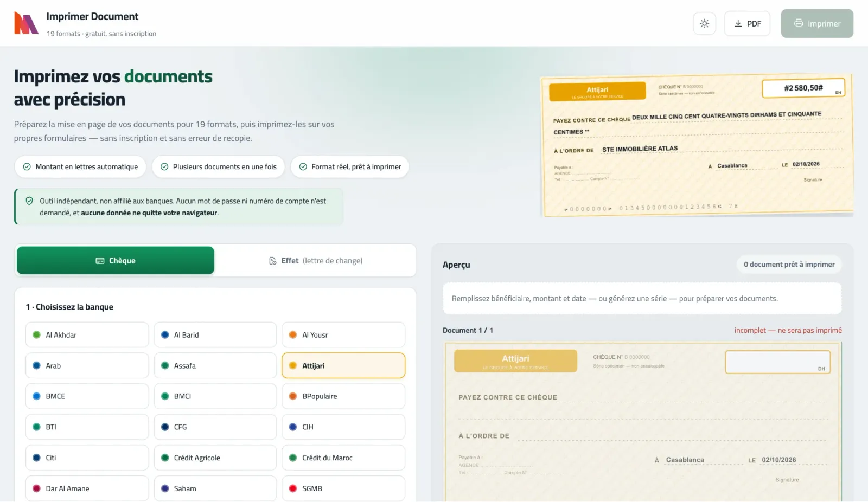Select the Crédit du Maroc bank
Screen dimensions: 868x502
pyautogui.click(x=343, y=458)
